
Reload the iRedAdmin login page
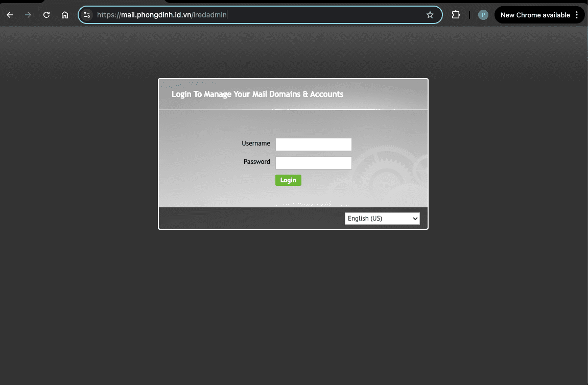pyautogui.click(x=46, y=15)
